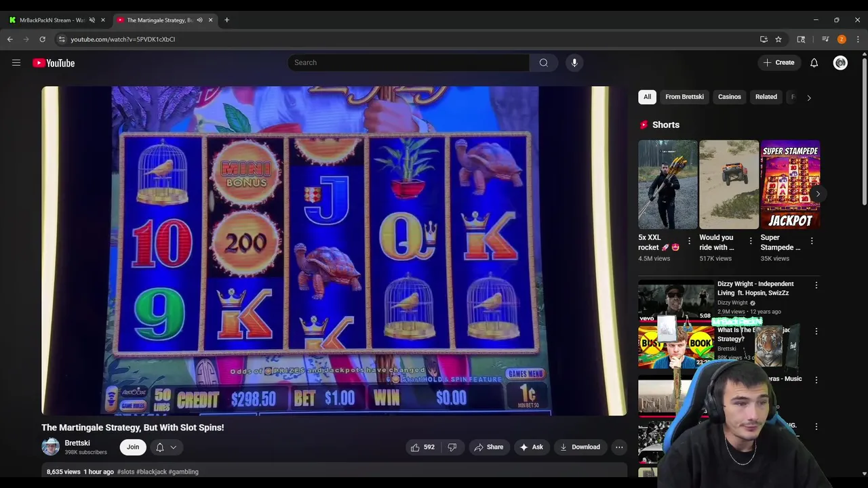View site information for youtube.com
This screenshot has height=488, width=868.
62,39
